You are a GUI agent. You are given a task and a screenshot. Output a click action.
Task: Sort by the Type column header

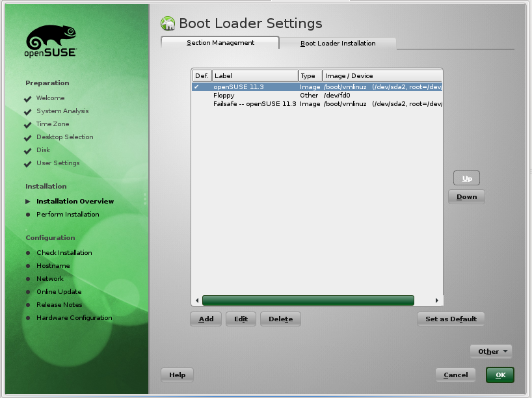point(310,75)
